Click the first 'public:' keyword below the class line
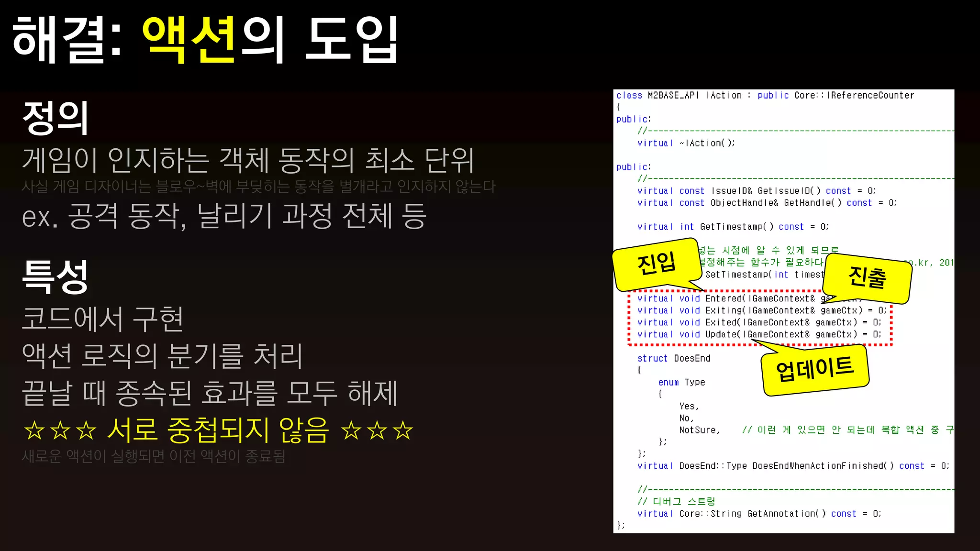The height and width of the screenshot is (551, 980). point(634,119)
